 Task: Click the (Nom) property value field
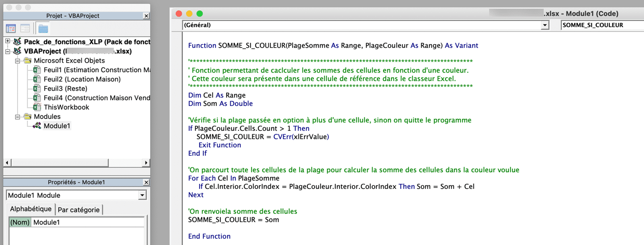click(x=88, y=222)
